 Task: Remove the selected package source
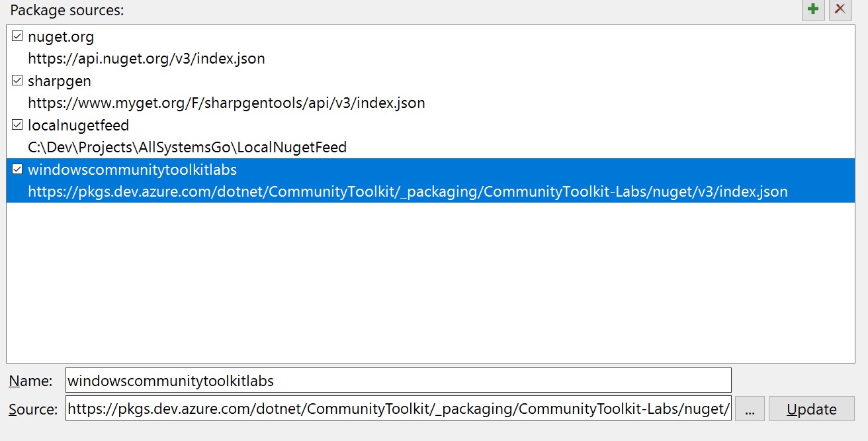click(x=840, y=10)
